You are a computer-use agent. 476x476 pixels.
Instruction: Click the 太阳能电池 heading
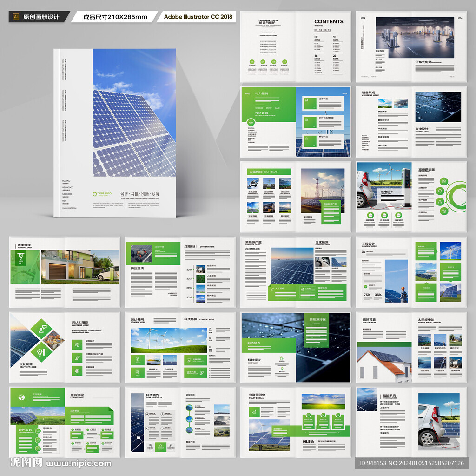coord(426,320)
